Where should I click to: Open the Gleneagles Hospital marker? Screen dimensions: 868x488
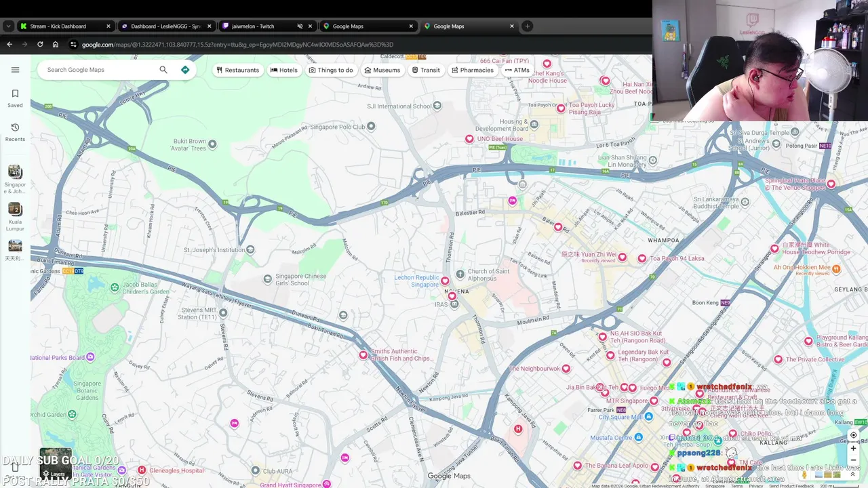[x=142, y=470]
